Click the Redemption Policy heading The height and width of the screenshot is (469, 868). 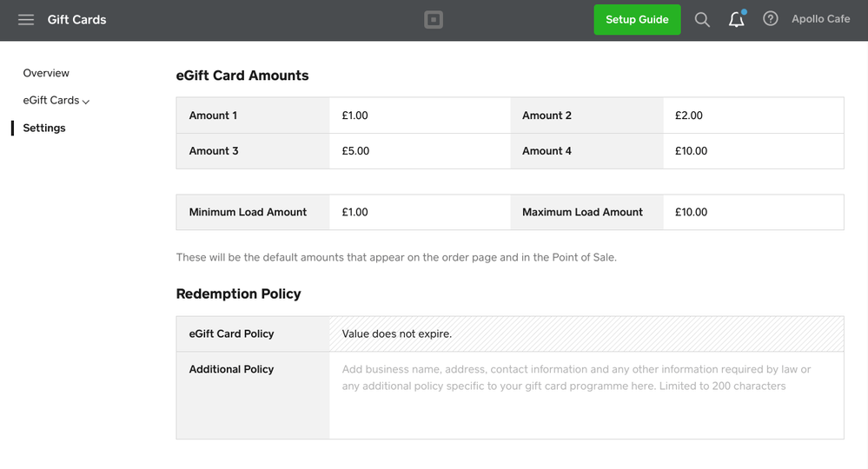[238, 294]
